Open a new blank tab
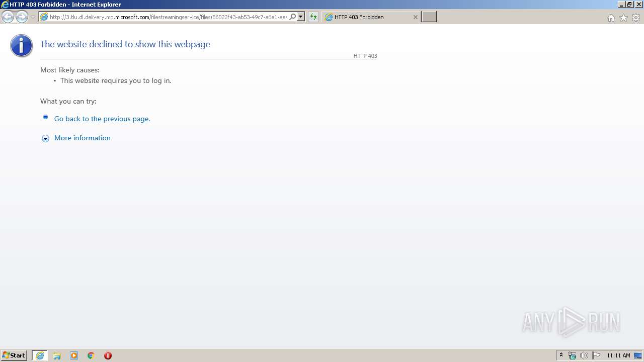 pyautogui.click(x=429, y=17)
